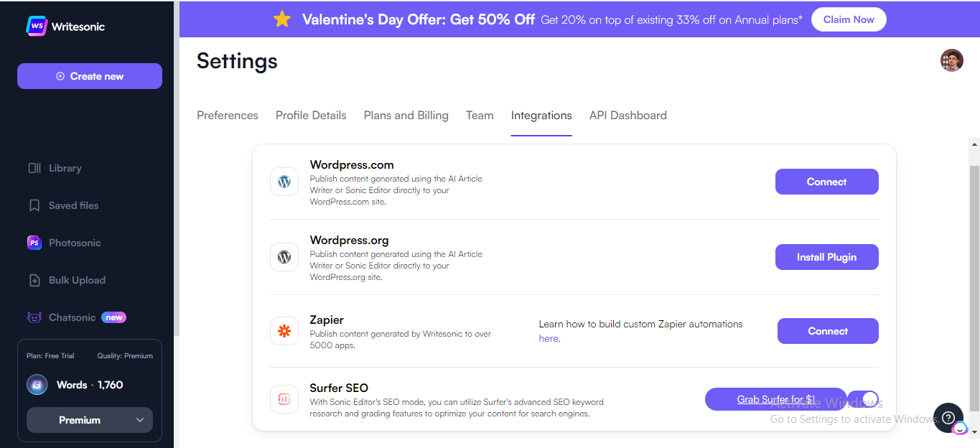
Task: Connect the Wordpress.com integration
Action: (827, 182)
